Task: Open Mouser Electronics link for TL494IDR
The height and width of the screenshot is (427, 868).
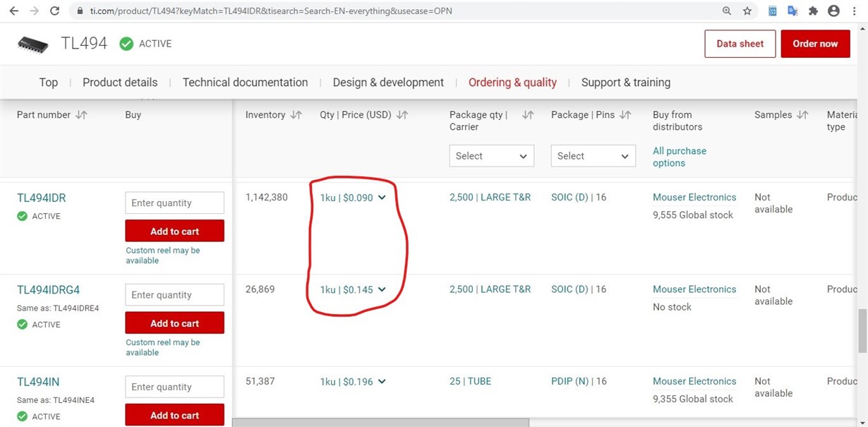Action: [x=694, y=198]
